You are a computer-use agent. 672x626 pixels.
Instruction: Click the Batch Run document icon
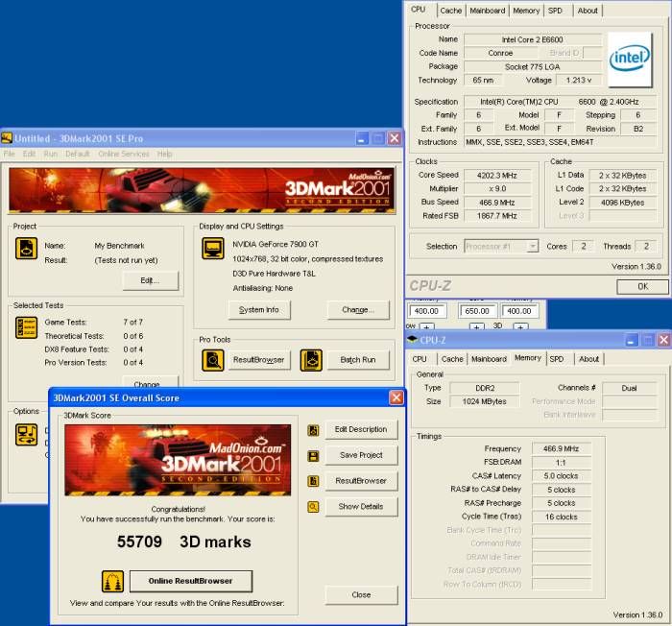coord(310,359)
